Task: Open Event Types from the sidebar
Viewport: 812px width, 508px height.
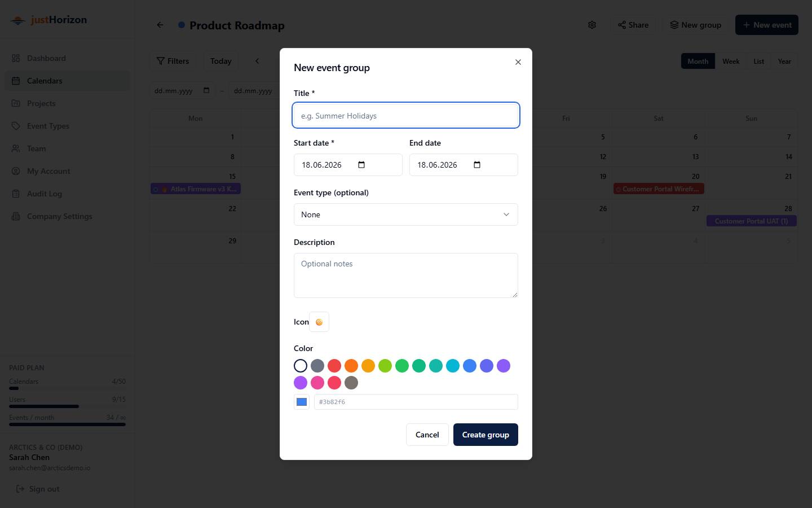Action: click(x=67, y=126)
